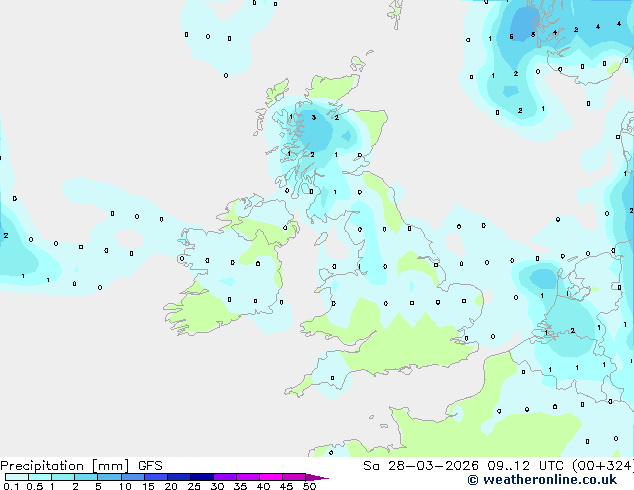This screenshot has height=490, width=634.
Task: Click the '0.5' legend scale label
Action: coord(35,486)
